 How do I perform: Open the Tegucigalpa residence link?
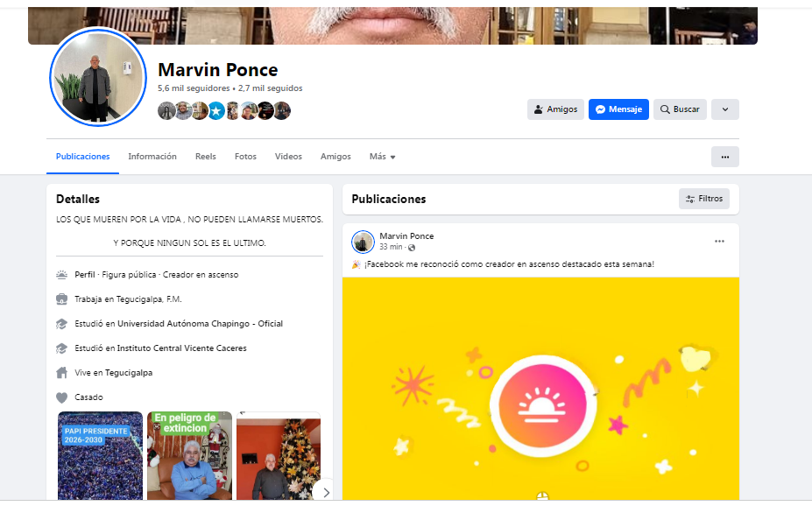tap(129, 373)
